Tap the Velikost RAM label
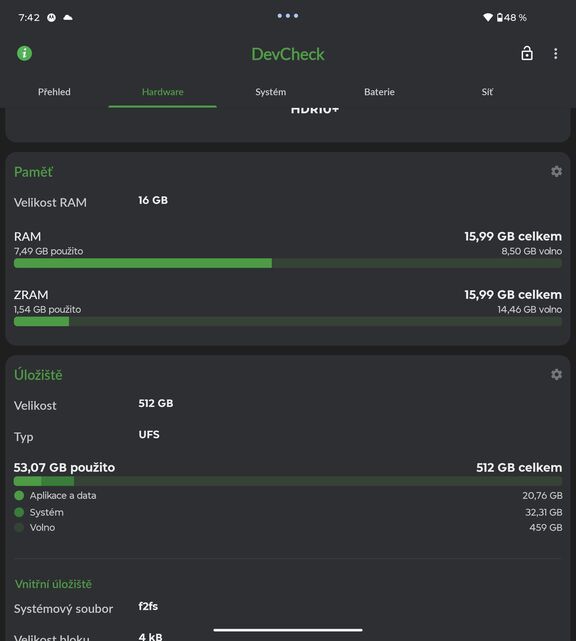576x641 pixels. pos(50,202)
